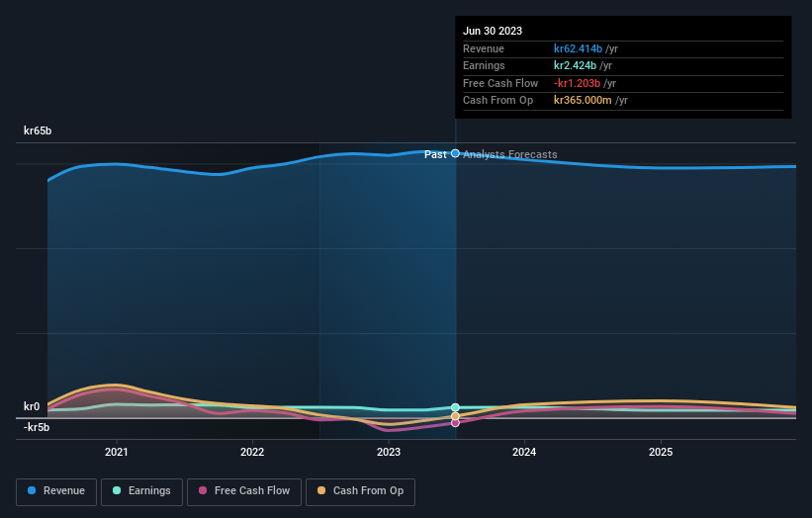Click the kr62.414b revenue value
This screenshot has width=812, height=518.
[x=578, y=48]
